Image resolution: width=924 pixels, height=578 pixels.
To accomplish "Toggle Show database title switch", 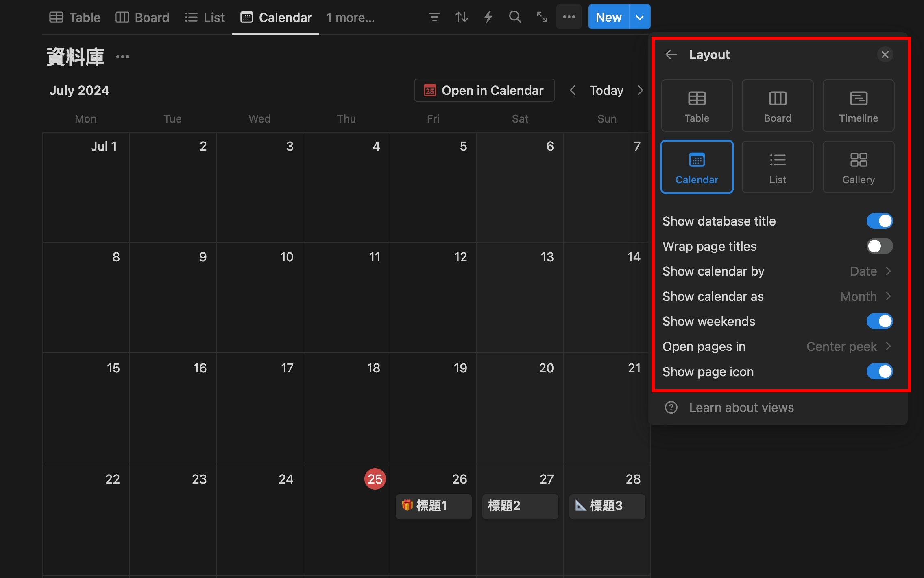I will click(x=879, y=221).
